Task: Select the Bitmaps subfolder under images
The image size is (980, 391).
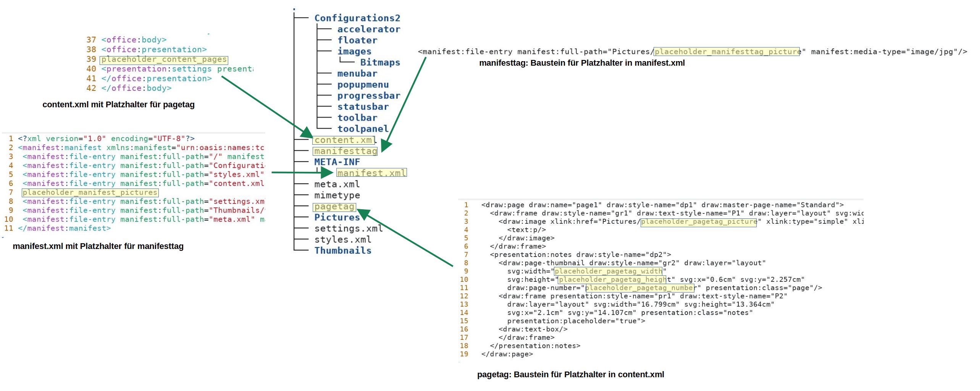Action: click(x=380, y=62)
